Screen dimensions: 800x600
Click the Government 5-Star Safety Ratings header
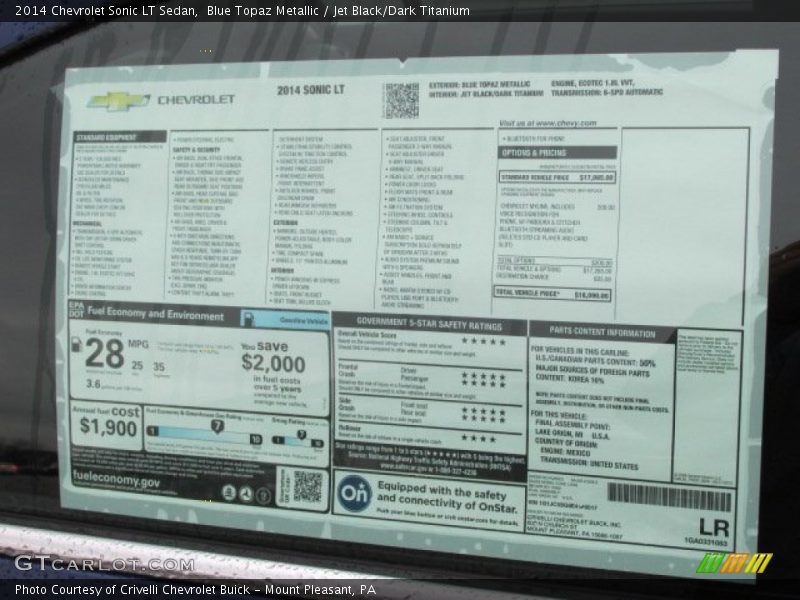pyautogui.click(x=430, y=324)
